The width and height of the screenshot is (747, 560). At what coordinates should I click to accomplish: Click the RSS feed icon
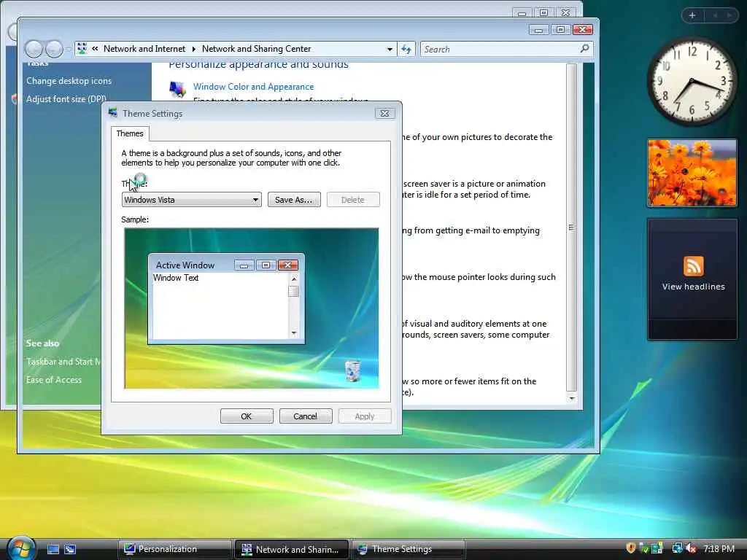click(x=693, y=266)
